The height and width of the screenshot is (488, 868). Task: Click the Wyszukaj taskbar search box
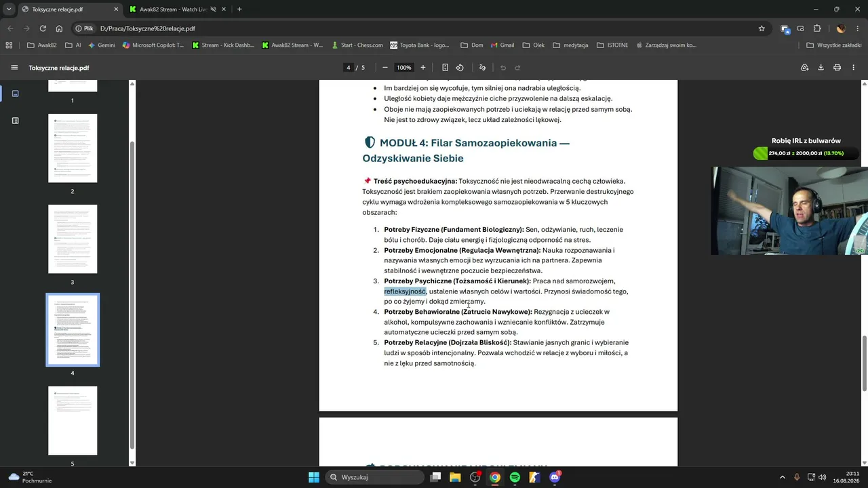[x=374, y=477]
